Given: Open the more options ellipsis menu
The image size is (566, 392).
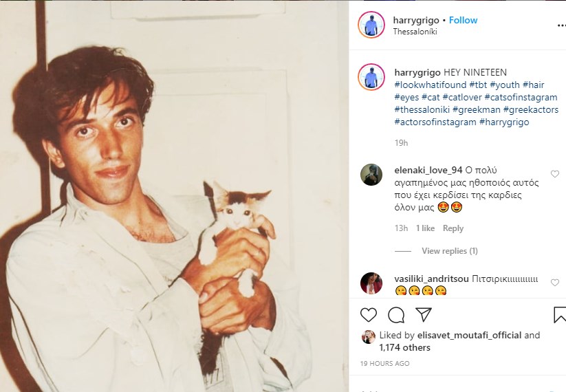Looking at the screenshot, I should [560, 25].
